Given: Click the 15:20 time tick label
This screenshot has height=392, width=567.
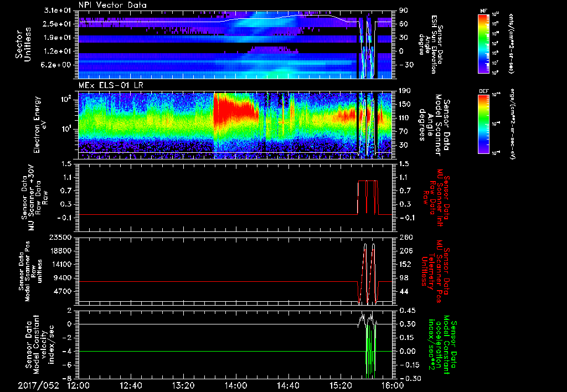Looking at the screenshot, I should (x=341, y=385).
